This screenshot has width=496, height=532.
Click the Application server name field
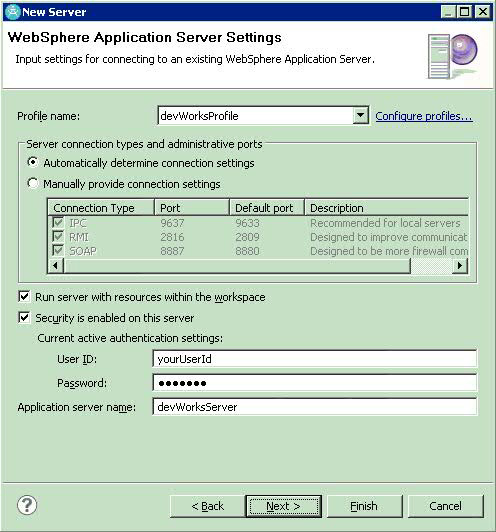click(314, 406)
